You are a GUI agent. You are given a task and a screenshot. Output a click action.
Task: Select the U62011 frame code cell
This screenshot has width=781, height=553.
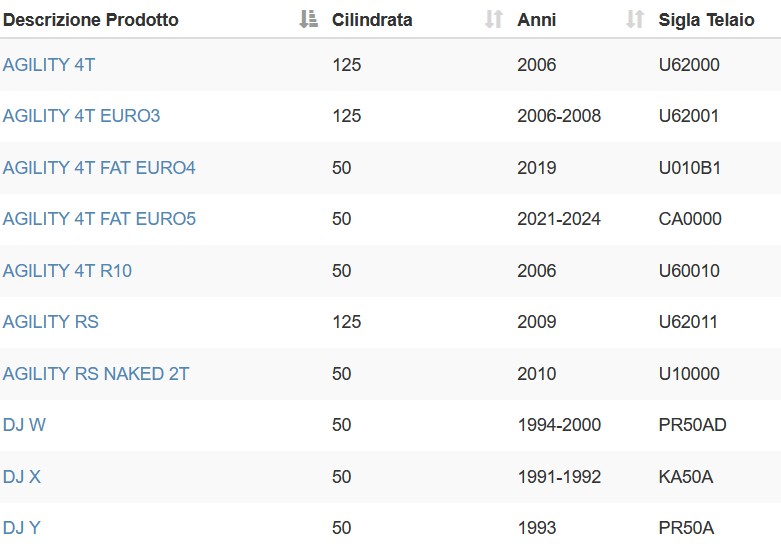click(688, 322)
